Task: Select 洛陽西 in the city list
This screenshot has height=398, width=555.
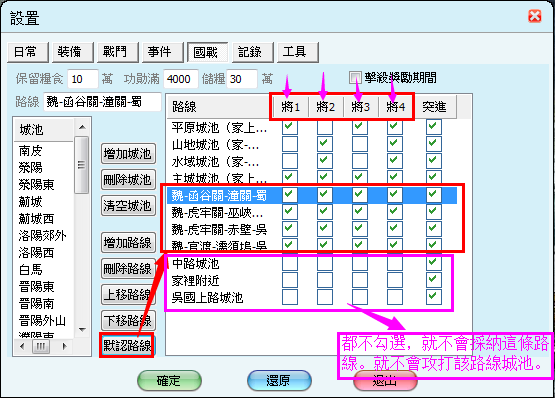Action: pos(36,252)
